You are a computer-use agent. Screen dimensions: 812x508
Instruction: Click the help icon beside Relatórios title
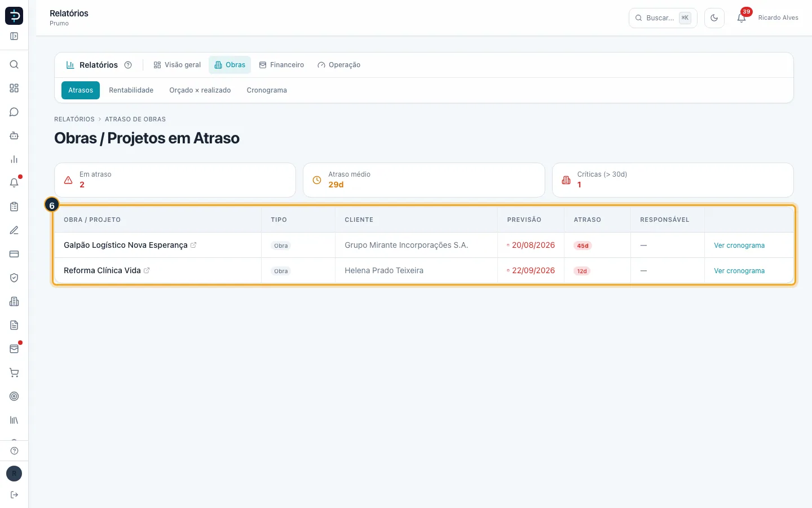click(x=128, y=65)
